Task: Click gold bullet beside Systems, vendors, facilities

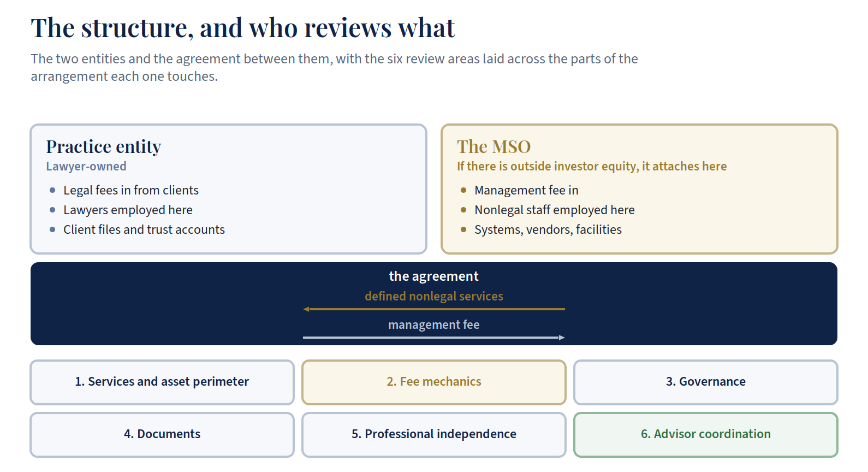Action: (x=463, y=229)
